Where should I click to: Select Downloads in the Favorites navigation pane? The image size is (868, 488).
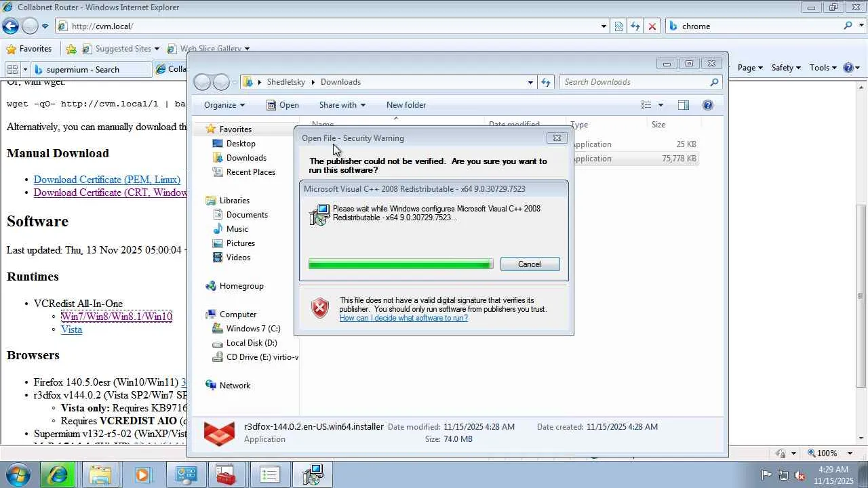[246, 158]
